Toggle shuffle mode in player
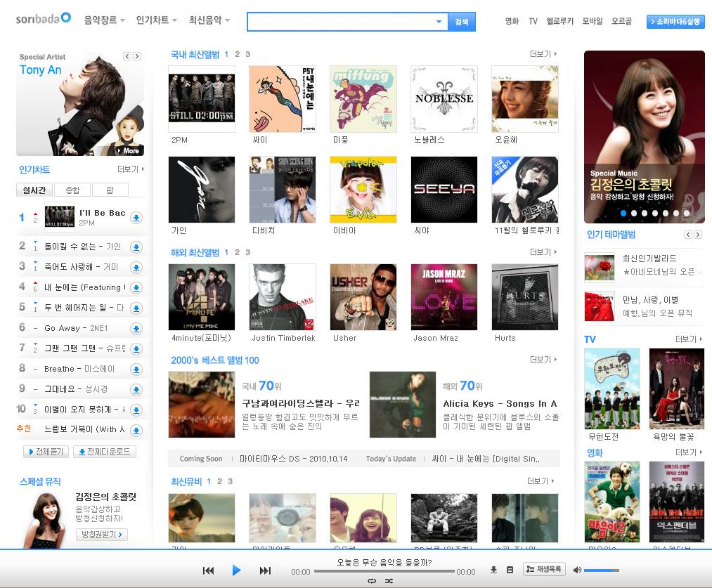 [389, 581]
